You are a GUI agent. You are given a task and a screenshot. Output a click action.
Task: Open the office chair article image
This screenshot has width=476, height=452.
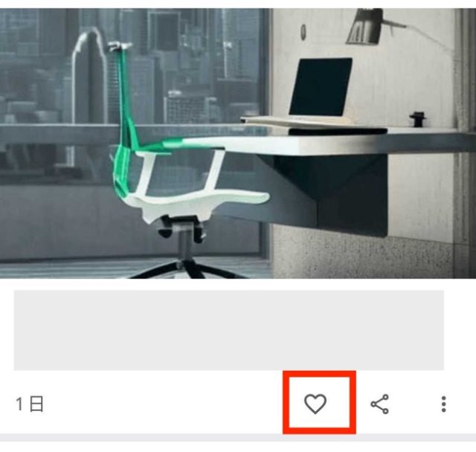238,143
